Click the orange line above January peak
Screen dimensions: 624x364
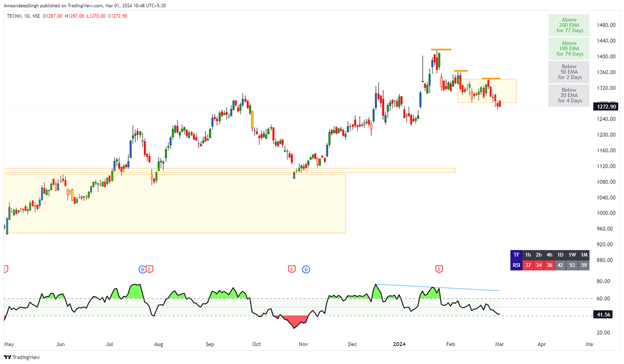click(x=441, y=49)
